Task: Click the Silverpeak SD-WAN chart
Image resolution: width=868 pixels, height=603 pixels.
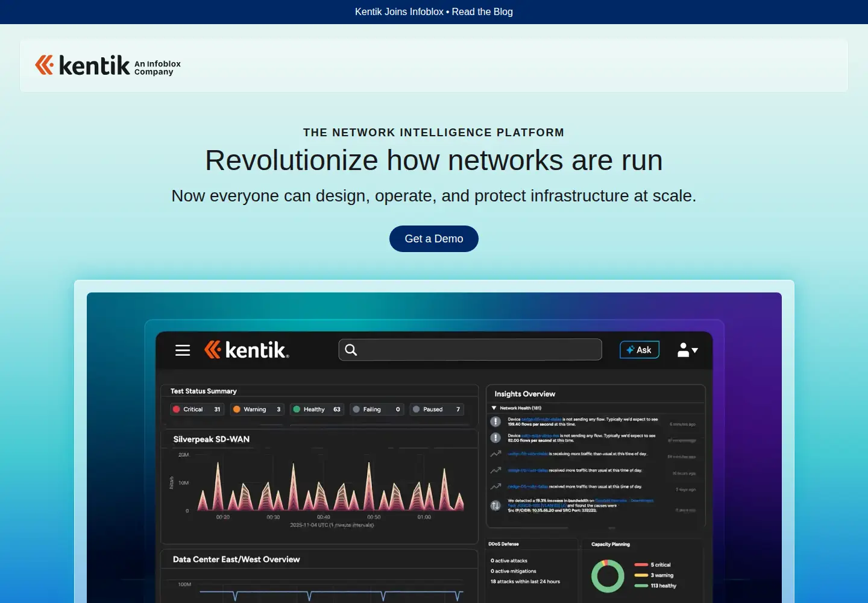Action: tap(319, 487)
